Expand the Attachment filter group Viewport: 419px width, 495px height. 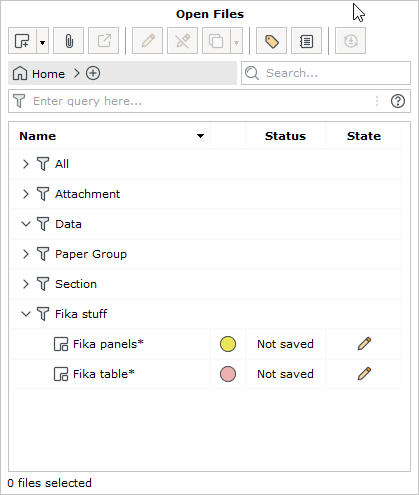pos(26,194)
